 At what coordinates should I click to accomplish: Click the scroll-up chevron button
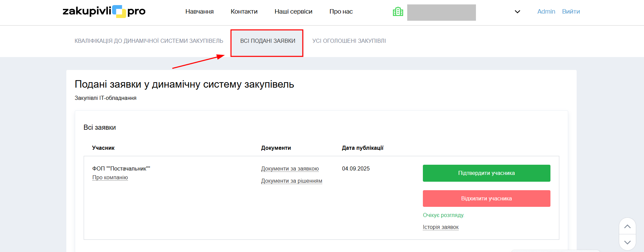[x=627, y=227]
